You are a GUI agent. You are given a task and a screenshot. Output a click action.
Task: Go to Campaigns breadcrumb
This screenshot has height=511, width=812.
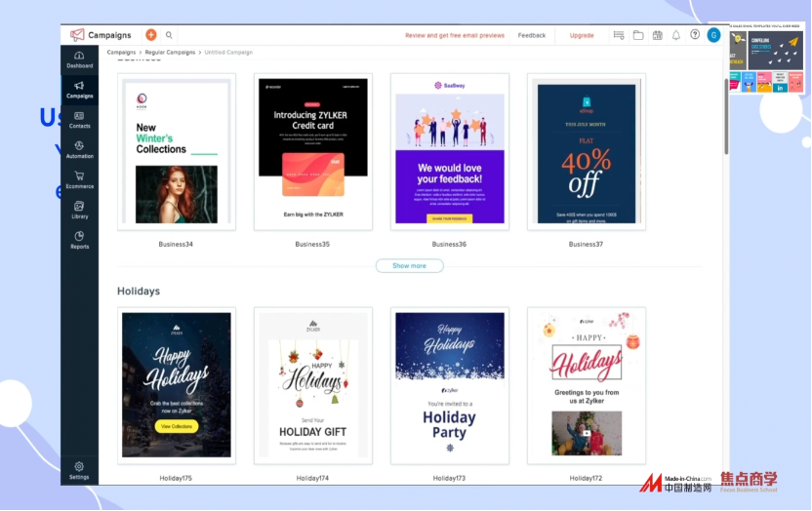coord(121,53)
